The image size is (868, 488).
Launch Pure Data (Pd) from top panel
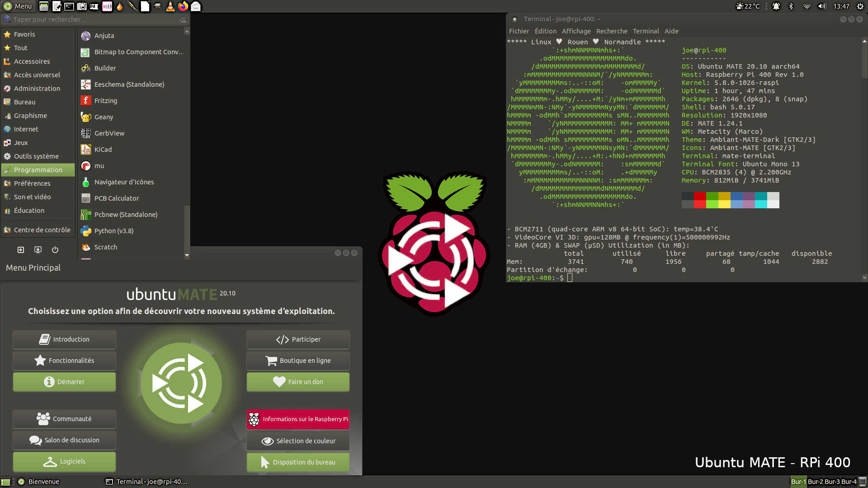[94, 6]
